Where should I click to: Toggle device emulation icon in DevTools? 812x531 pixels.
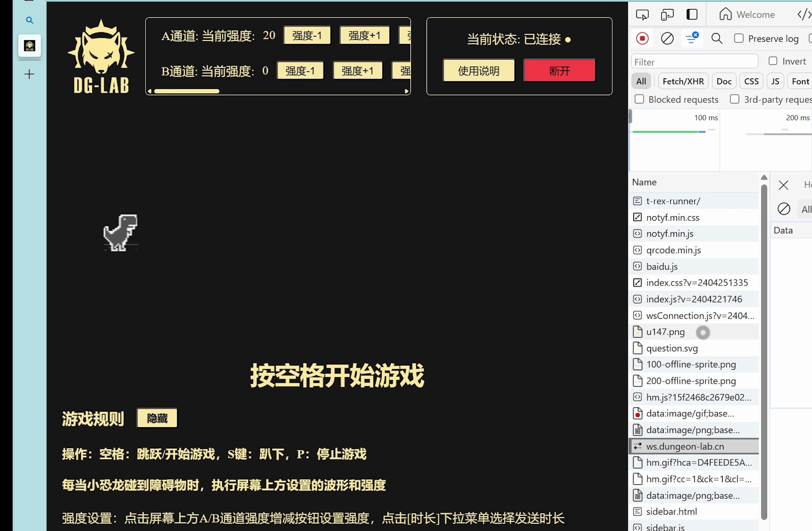tap(667, 15)
